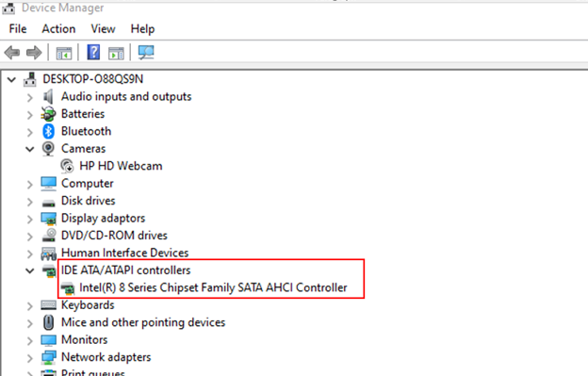
Task: Select Intel(R) 8 Series SATA AHCI Controller
Action: [213, 287]
